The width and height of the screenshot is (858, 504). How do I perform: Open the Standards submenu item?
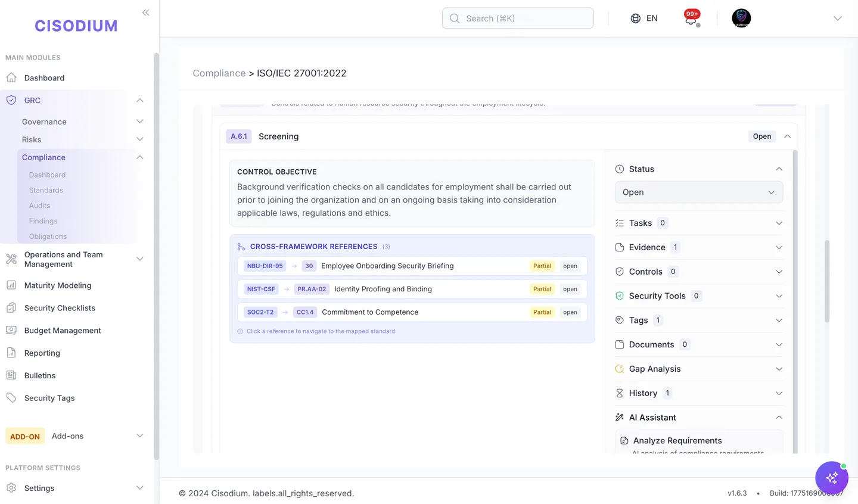click(46, 190)
